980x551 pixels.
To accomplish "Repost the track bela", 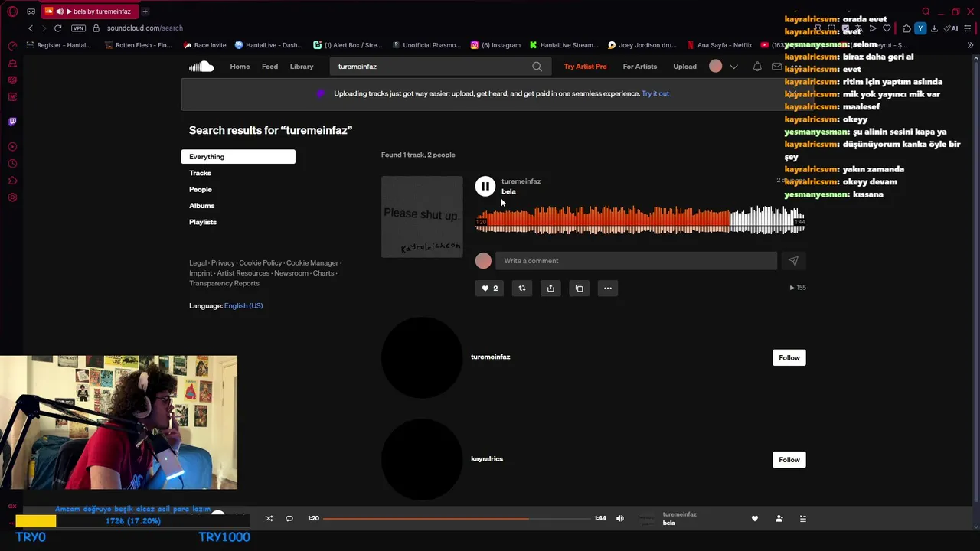I will point(522,289).
